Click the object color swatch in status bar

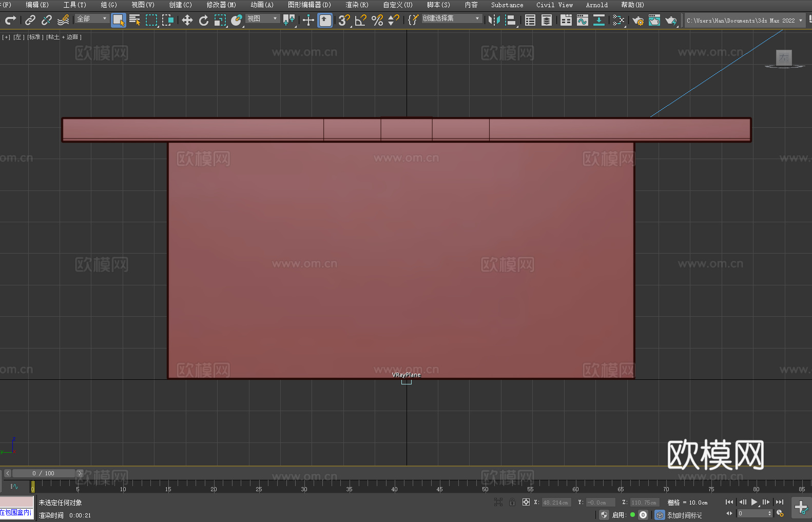17,502
